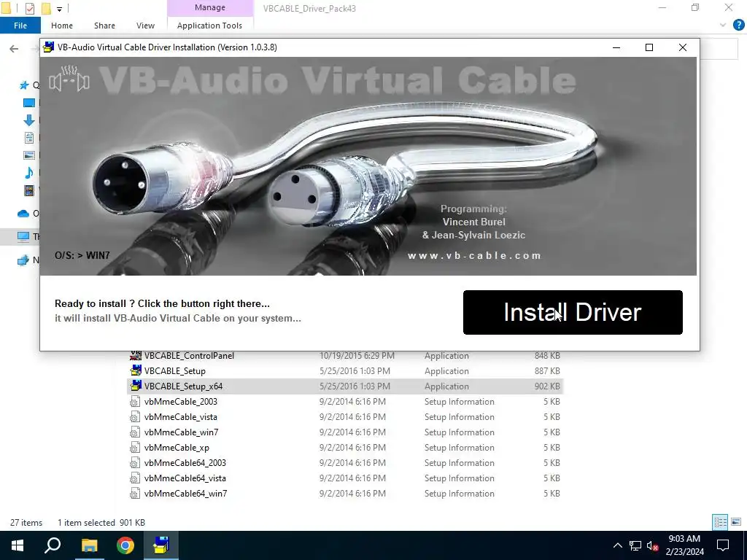Viewport: 747px width, 560px height.
Task: Expand the Explorer ribbon chevron
Action: pyautogui.click(x=723, y=26)
